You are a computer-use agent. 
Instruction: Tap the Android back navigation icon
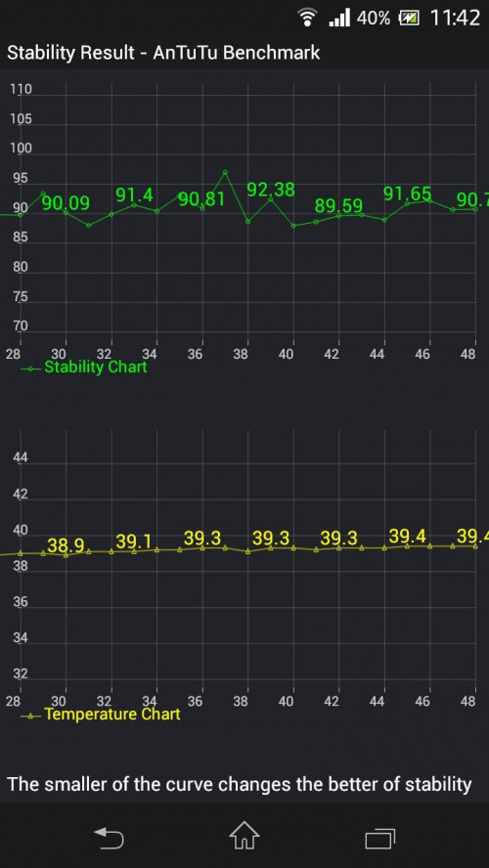109,838
